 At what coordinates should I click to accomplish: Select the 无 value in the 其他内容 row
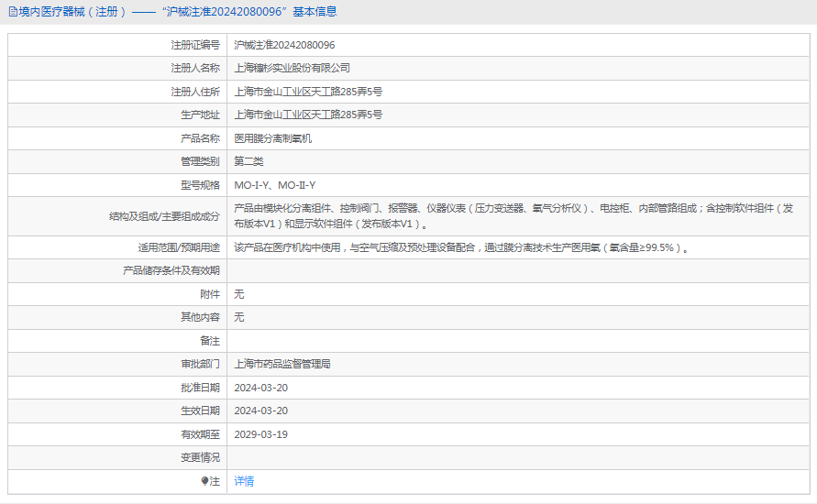tap(238, 317)
